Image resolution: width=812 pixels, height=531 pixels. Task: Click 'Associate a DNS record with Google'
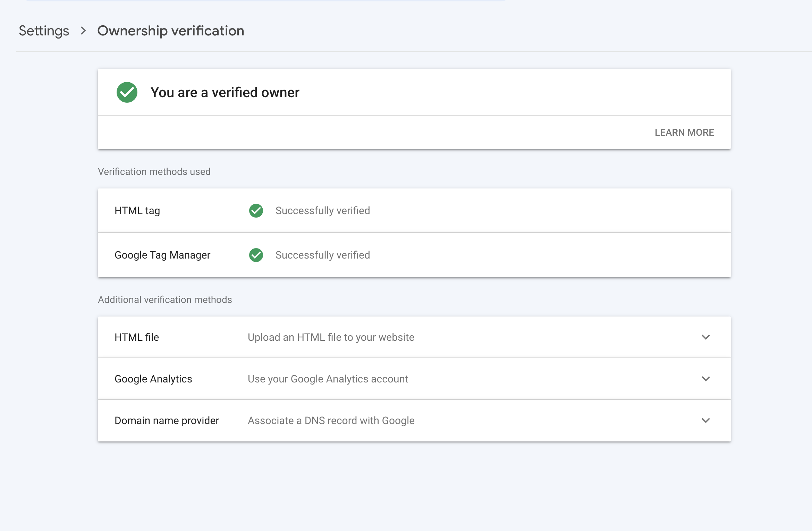(x=331, y=421)
